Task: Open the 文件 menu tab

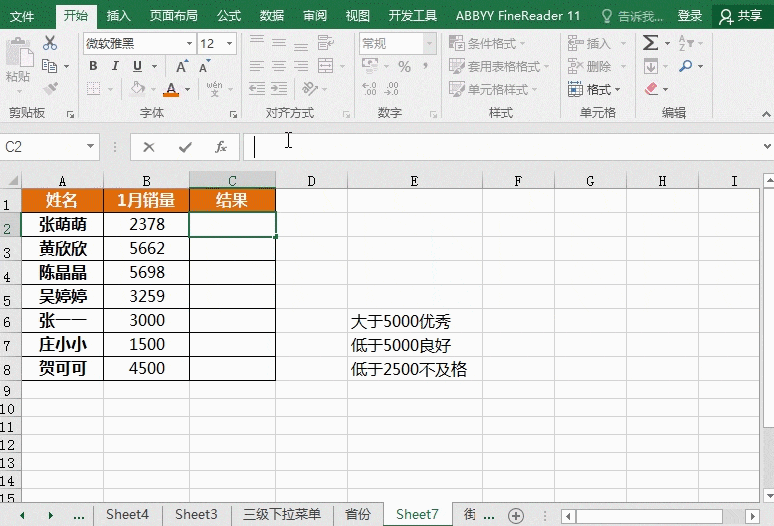Action: [x=22, y=16]
